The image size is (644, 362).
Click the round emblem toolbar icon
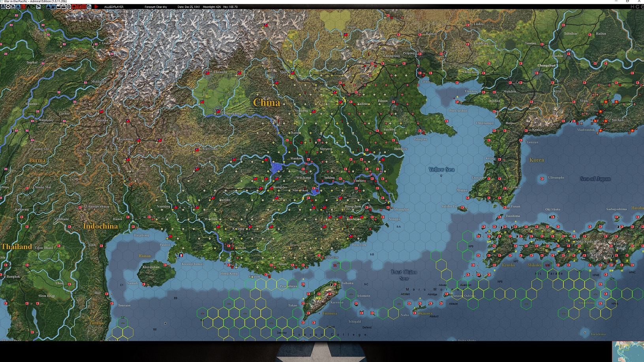click(x=69, y=7)
